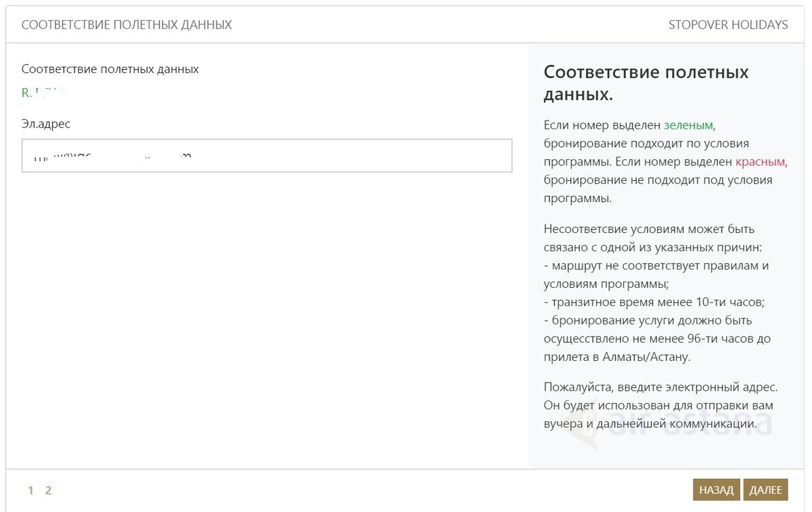Click the line about transit under 10 hours

[x=654, y=302]
